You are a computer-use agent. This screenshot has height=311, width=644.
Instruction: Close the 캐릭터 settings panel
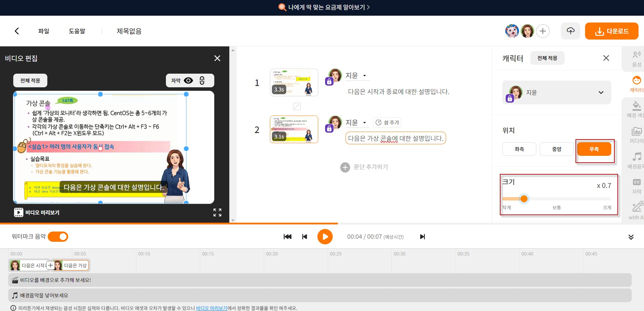606,58
